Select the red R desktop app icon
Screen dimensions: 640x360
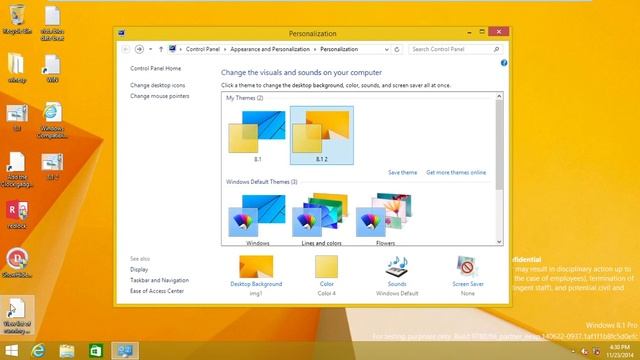17,214
